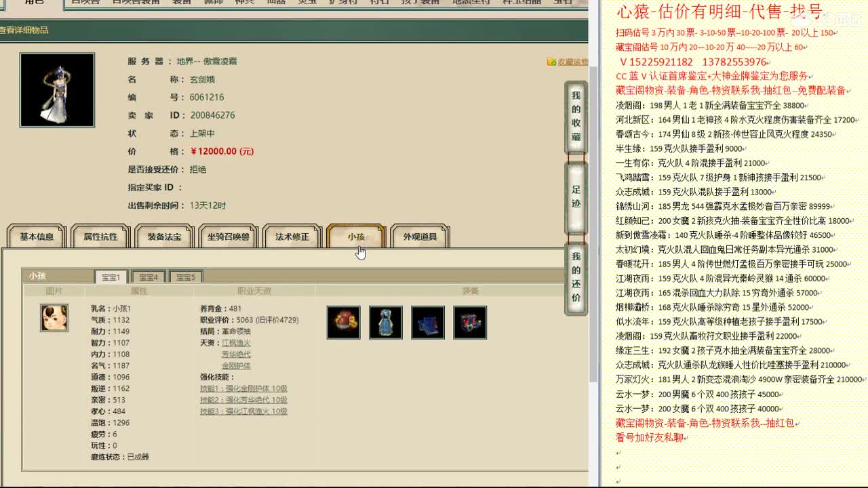868x488 pixels.
Task: Click the 养育金：481 text
Action: (220, 308)
